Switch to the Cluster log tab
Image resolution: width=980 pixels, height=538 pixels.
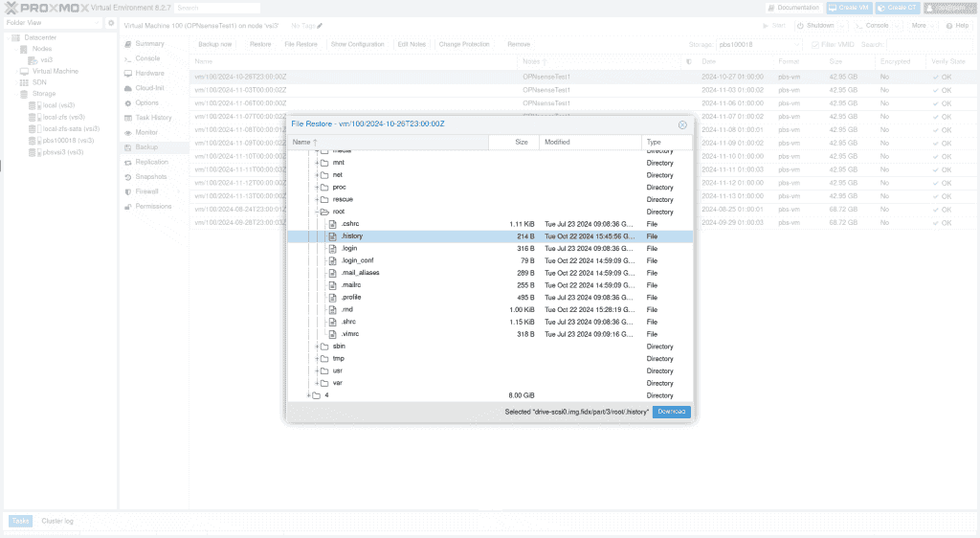(x=56, y=521)
